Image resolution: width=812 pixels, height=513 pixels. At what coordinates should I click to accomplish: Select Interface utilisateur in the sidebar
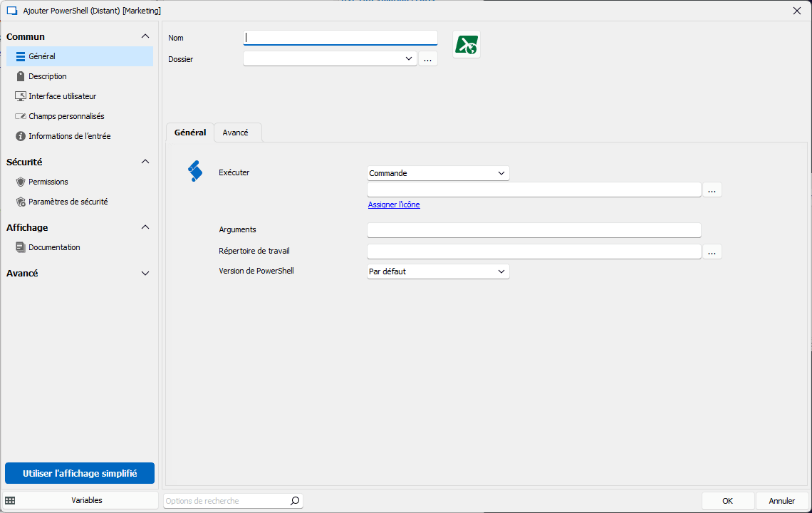[x=62, y=96]
